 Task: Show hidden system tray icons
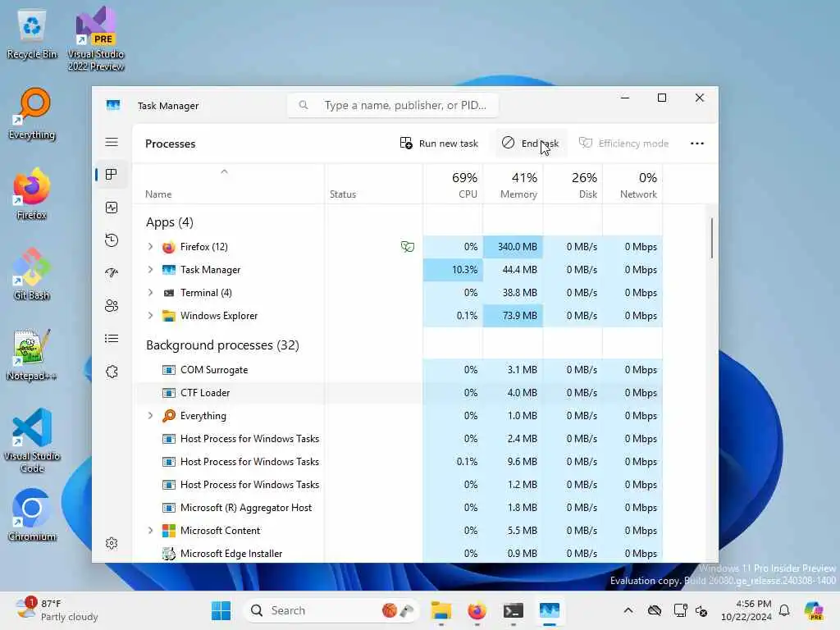(x=628, y=610)
